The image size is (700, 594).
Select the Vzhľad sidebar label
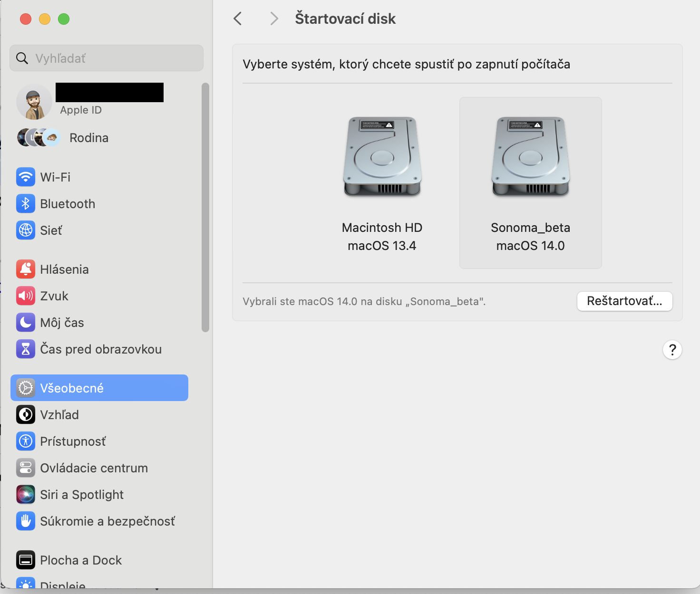pyautogui.click(x=59, y=415)
